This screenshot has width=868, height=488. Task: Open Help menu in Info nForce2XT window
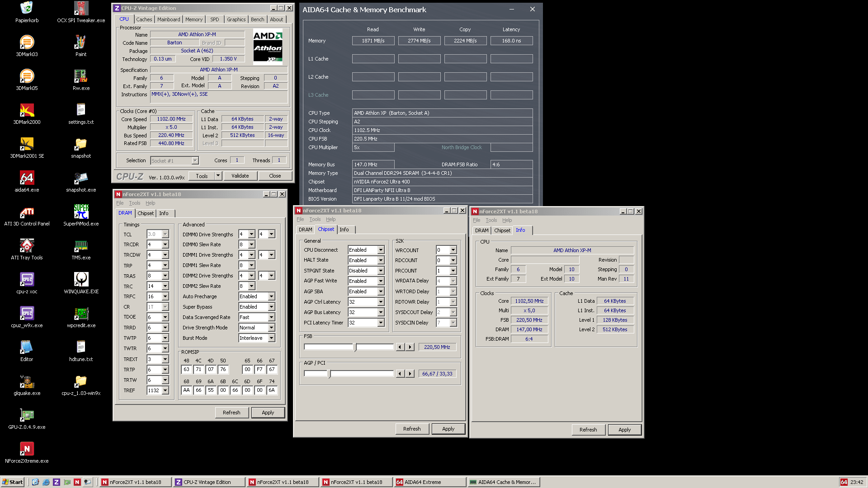507,221
